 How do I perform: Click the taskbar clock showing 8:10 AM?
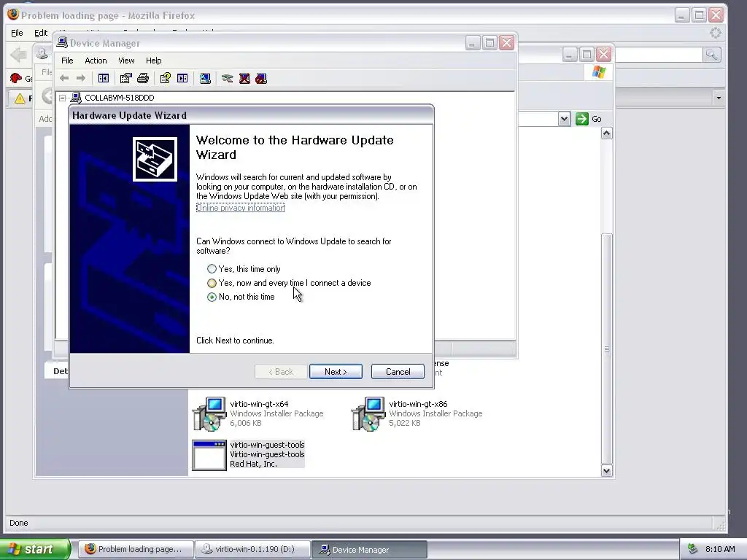pyautogui.click(x=720, y=549)
